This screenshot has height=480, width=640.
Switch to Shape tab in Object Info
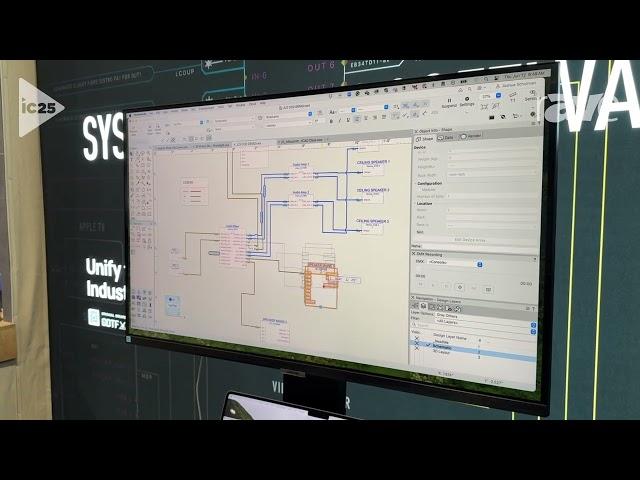pos(425,139)
